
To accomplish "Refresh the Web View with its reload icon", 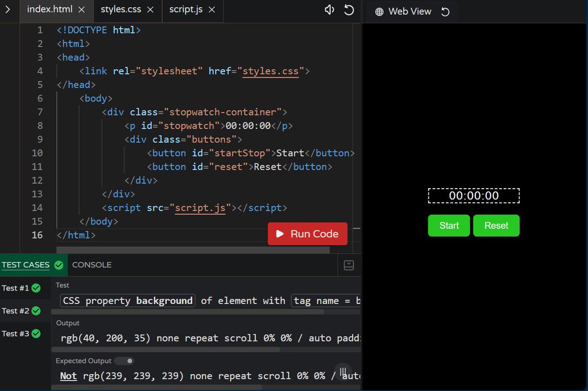I will coord(445,11).
